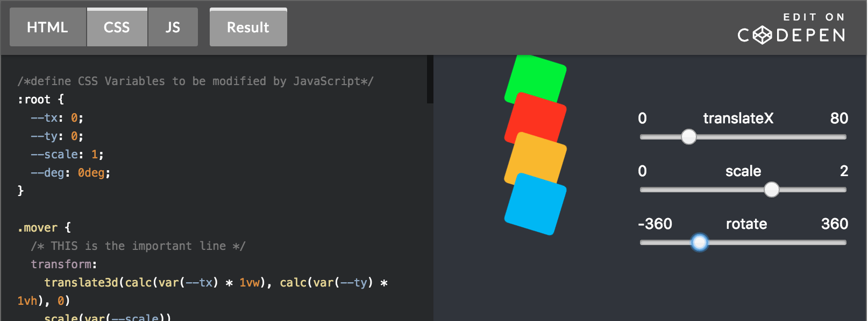Click the '-360' minimum rotate value

[655, 224]
